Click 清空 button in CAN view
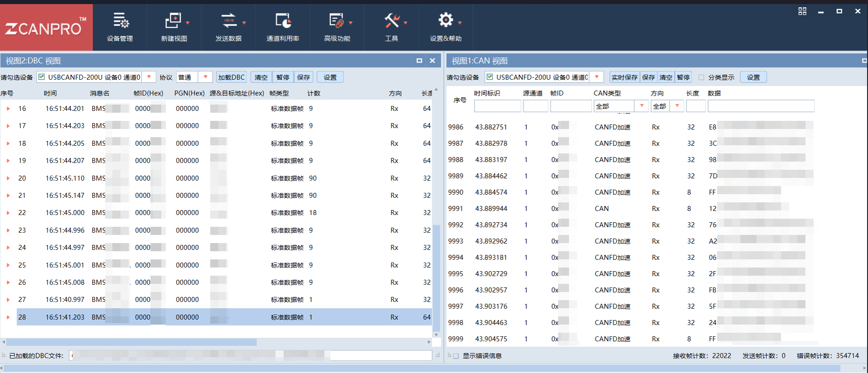 (666, 77)
